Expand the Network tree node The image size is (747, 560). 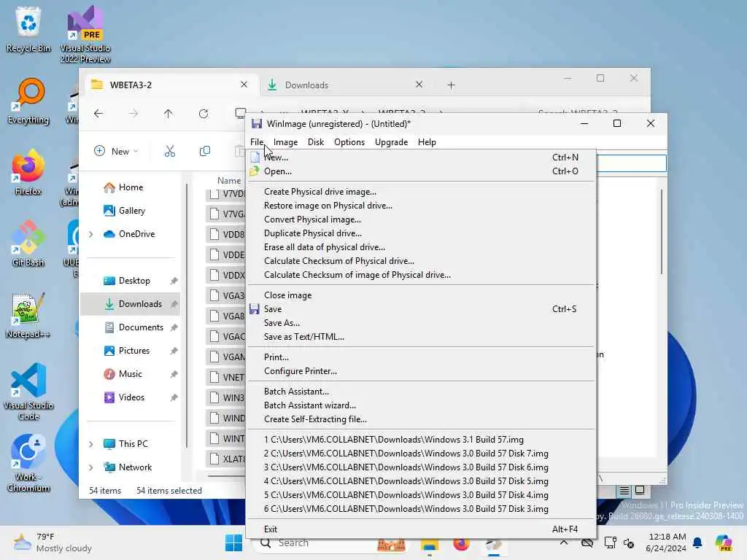[x=91, y=467]
